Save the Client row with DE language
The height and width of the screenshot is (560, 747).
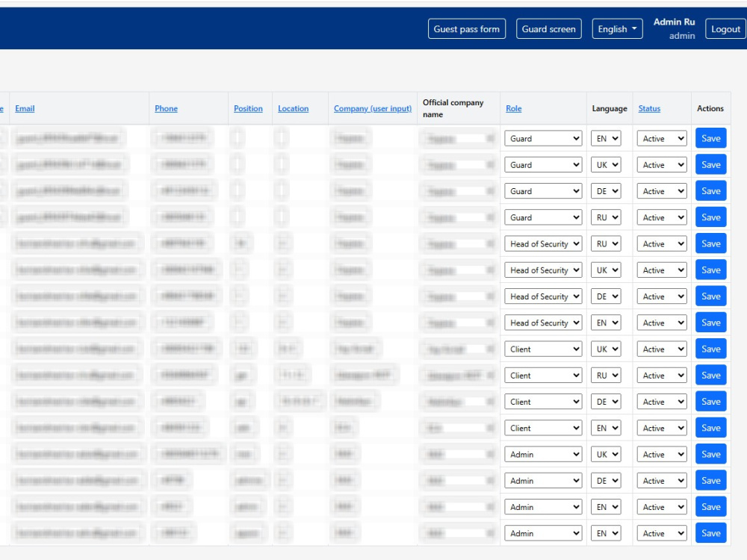pos(711,402)
